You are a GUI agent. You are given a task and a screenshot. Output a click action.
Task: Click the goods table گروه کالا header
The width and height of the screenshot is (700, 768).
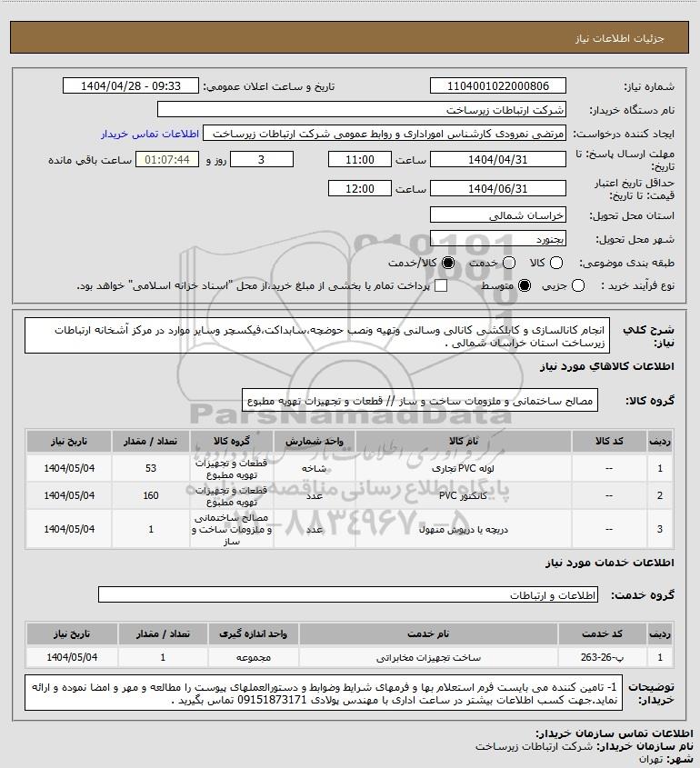pos(231,442)
